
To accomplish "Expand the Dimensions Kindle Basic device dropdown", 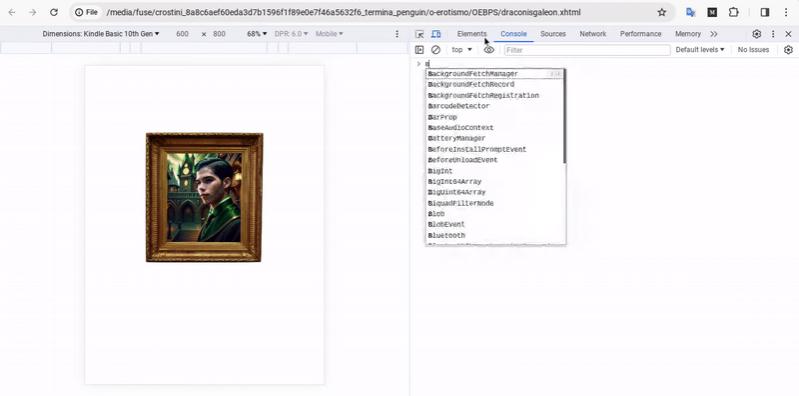I will (x=101, y=34).
